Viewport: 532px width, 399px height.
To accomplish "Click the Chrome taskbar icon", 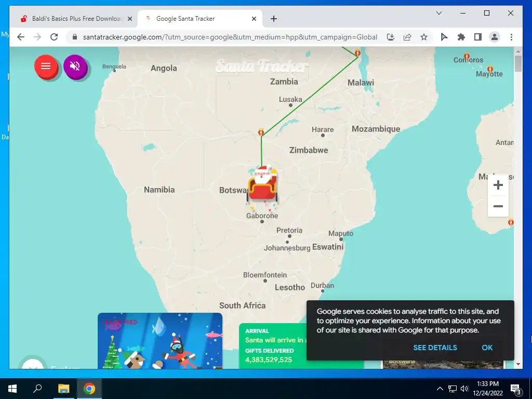I will 89,389.
